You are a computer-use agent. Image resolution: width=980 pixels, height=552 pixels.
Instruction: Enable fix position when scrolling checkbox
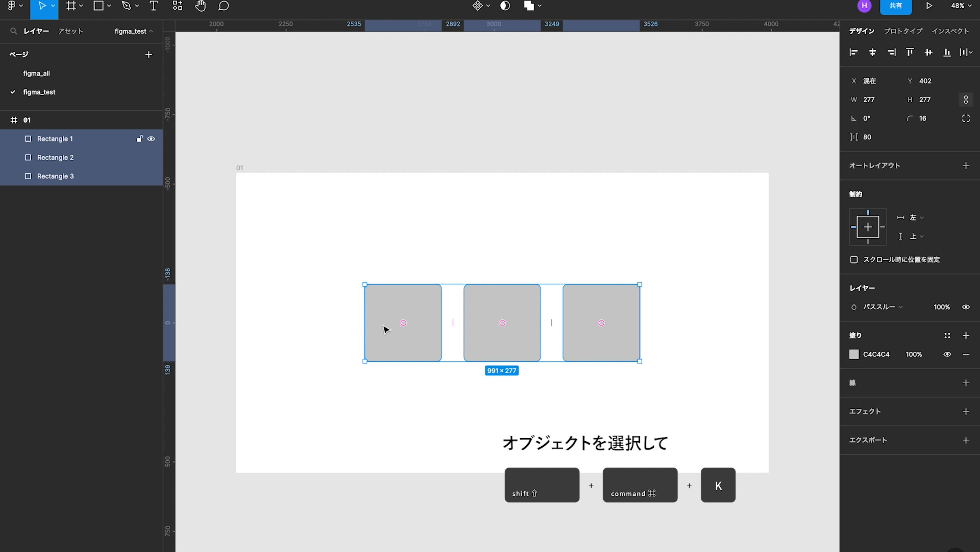pyautogui.click(x=854, y=259)
